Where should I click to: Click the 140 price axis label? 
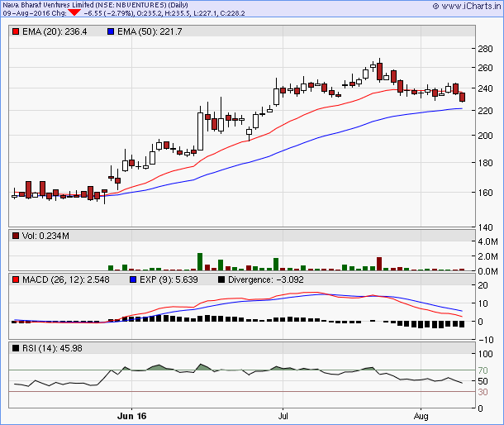point(485,227)
